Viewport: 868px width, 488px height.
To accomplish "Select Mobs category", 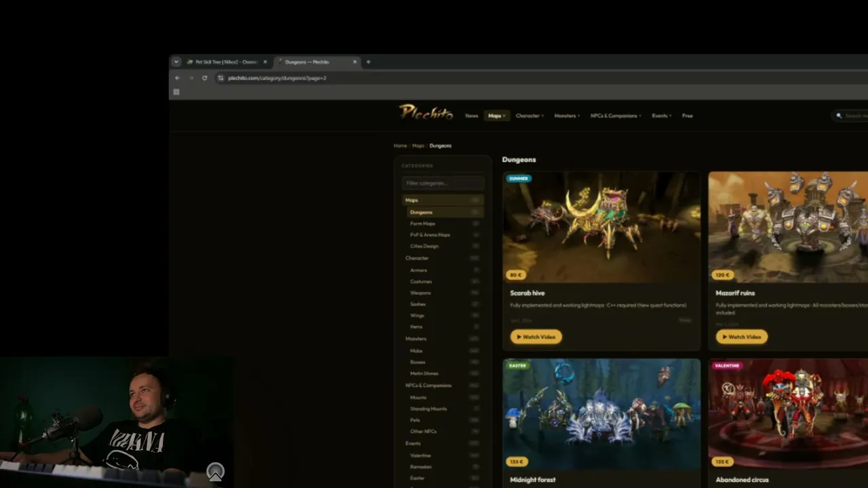I will [445, 351].
